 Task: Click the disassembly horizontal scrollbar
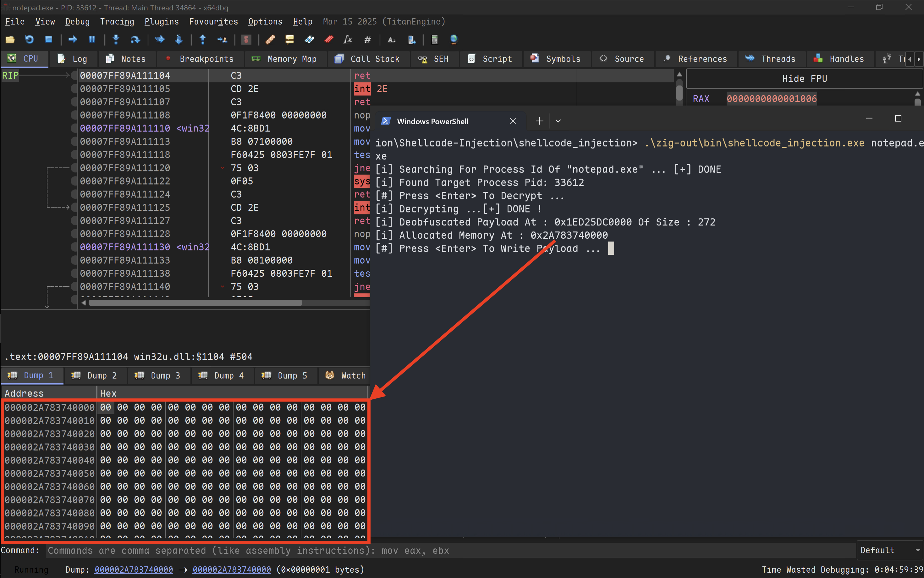195,303
